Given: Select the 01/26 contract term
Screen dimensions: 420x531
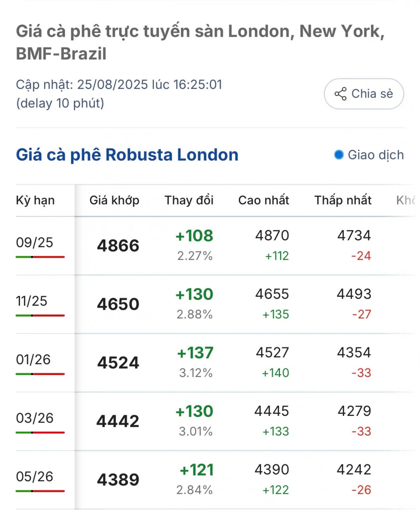Looking at the screenshot, I should click(33, 360).
